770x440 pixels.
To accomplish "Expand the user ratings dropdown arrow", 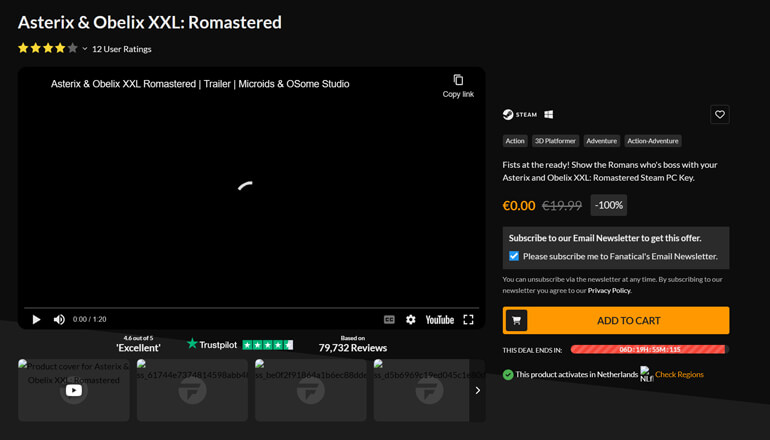I will pos(84,49).
